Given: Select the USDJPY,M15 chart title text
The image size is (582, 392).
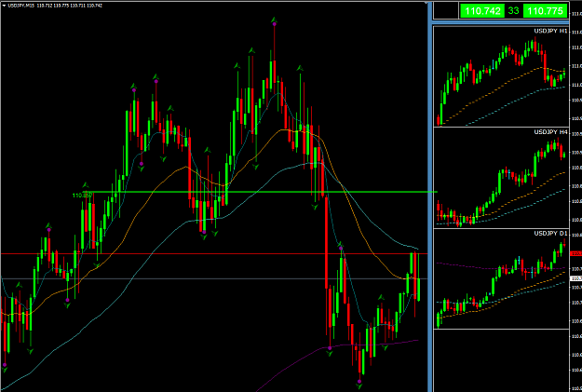Looking at the screenshot, I should 20,6.
